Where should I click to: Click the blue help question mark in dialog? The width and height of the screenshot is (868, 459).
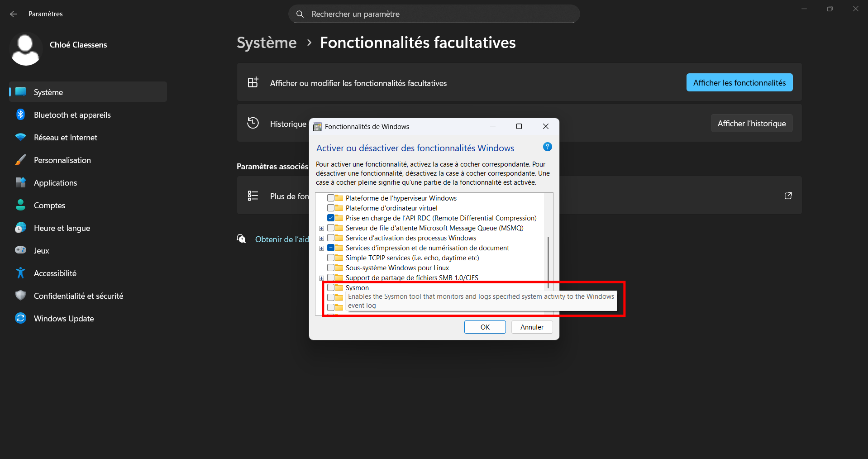[x=548, y=147]
